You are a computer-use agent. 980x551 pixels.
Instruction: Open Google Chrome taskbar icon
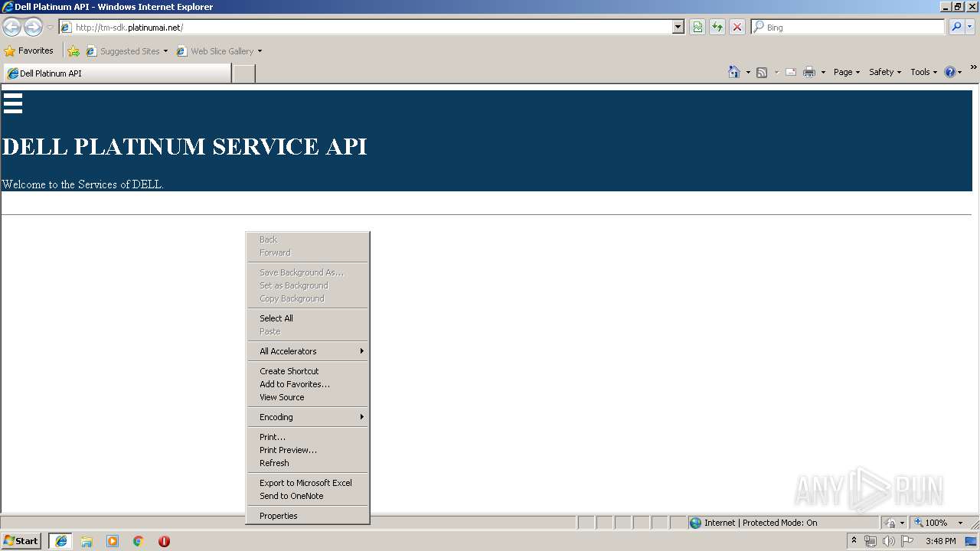pyautogui.click(x=139, y=541)
